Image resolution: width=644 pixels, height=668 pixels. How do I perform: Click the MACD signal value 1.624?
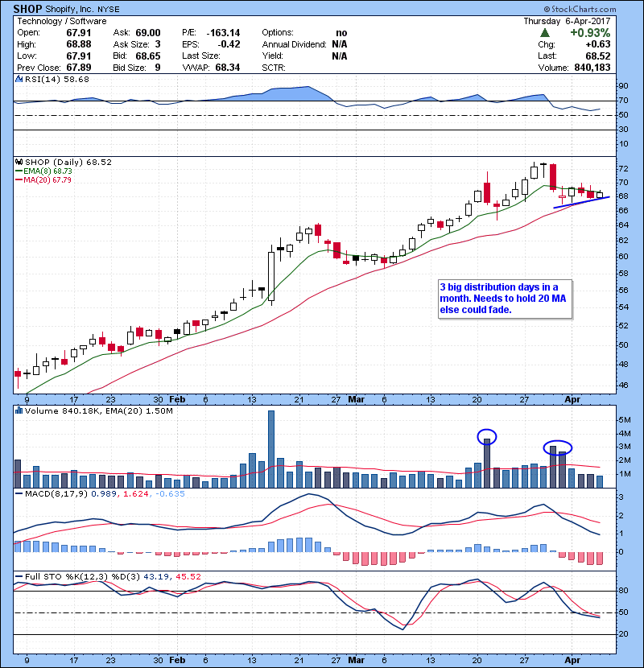136,494
